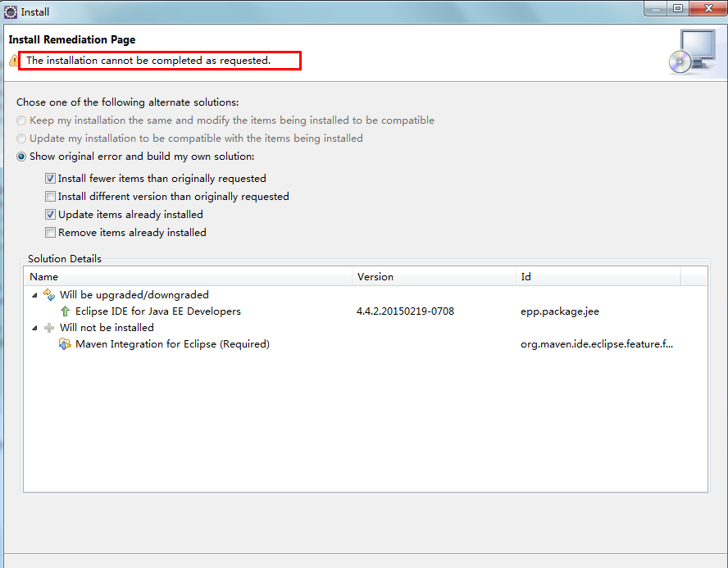Click the installation cannot be completed message
Image resolution: width=728 pixels, height=568 pixels.
tap(148, 61)
